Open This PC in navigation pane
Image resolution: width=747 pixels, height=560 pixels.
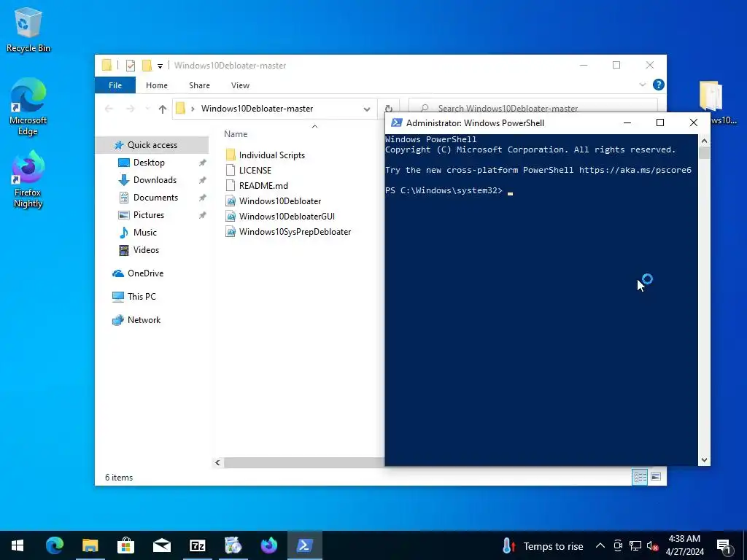click(142, 296)
